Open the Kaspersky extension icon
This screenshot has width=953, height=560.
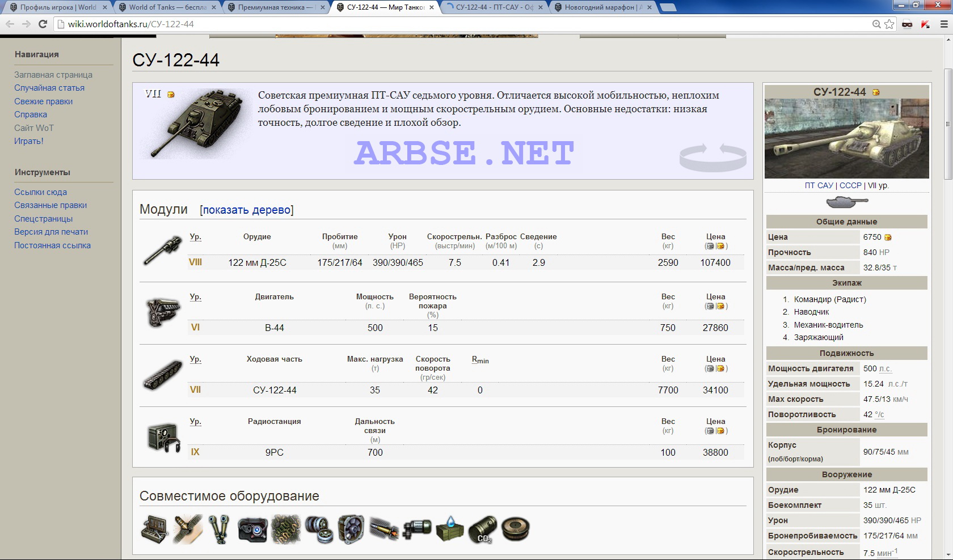click(925, 24)
